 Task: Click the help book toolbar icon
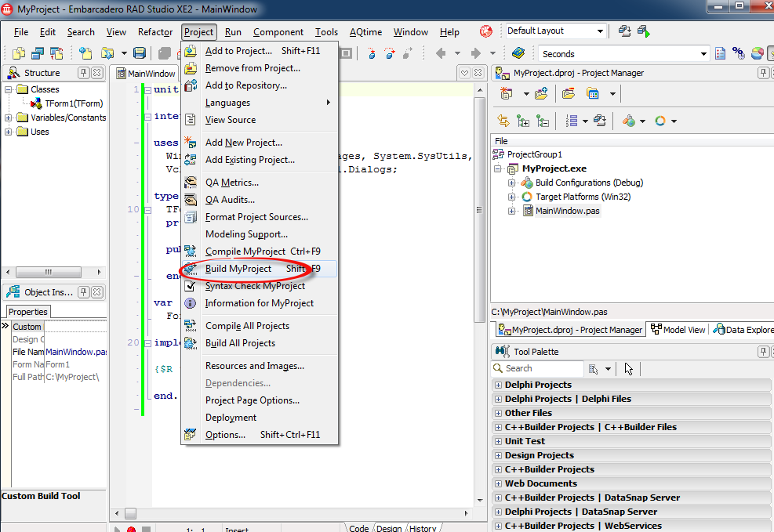[x=518, y=53]
